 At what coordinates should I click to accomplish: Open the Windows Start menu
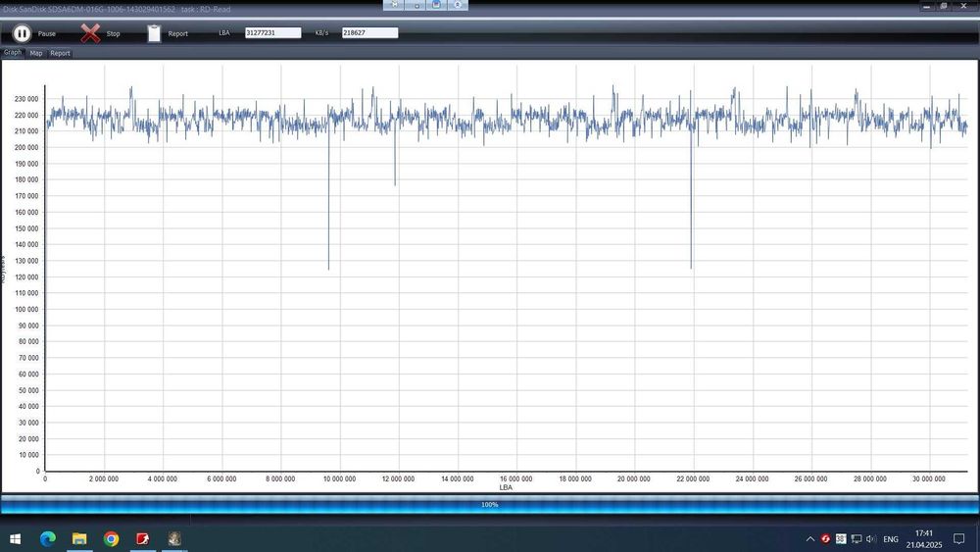click(x=16, y=538)
